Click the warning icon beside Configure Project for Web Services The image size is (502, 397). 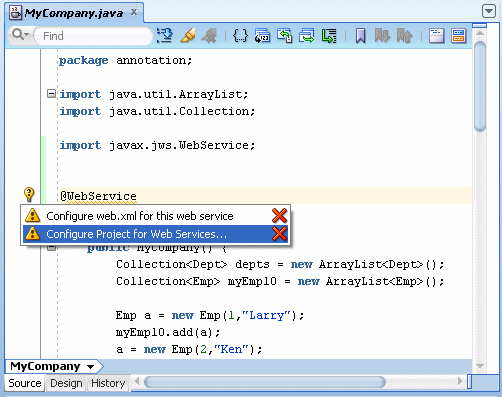pos(33,233)
